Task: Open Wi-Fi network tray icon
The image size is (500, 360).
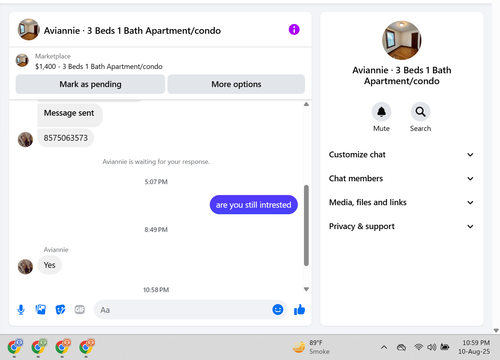Action: [418, 347]
